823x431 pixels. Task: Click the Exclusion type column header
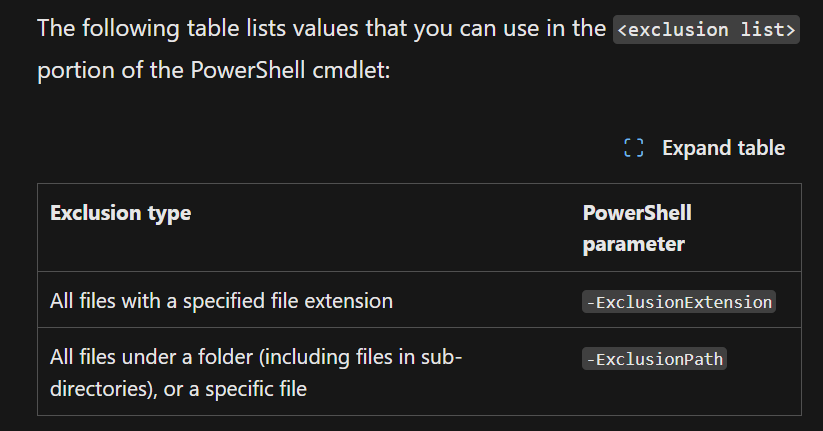pos(121,213)
